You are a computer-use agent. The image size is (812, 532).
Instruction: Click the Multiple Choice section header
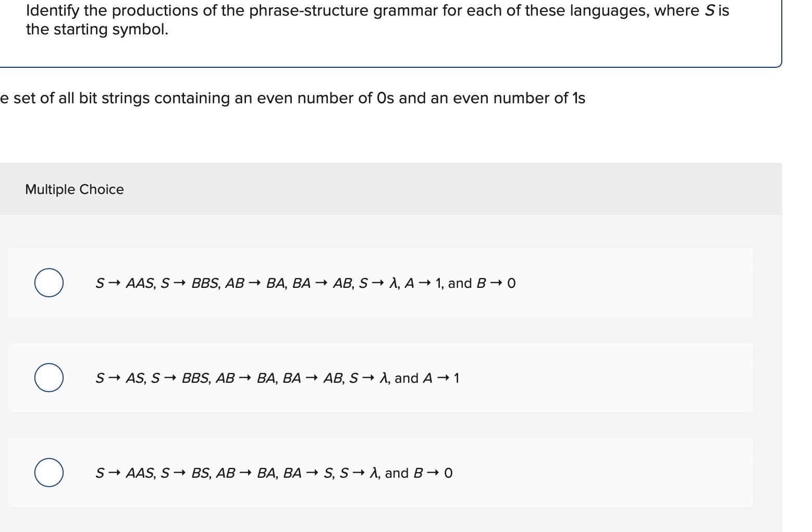click(75, 189)
